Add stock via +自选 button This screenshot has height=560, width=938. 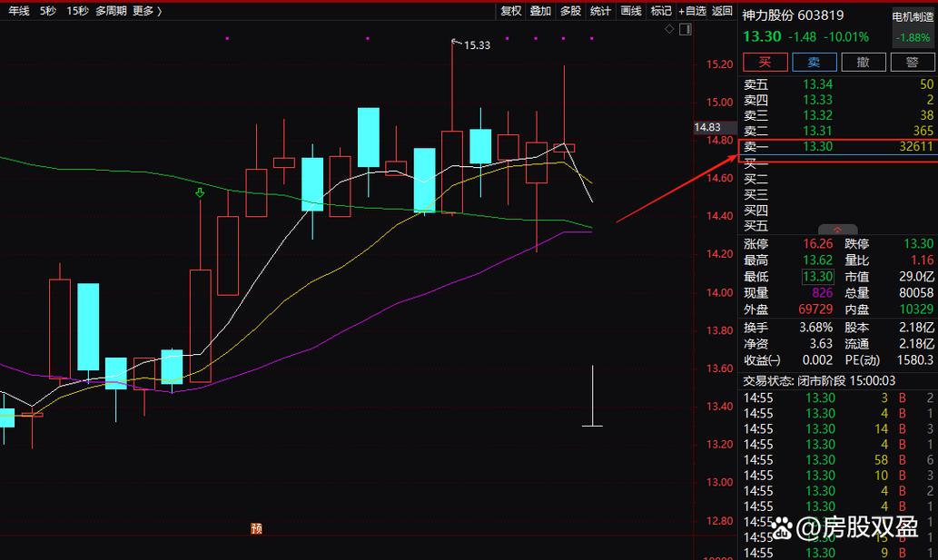[x=692, y=11]
